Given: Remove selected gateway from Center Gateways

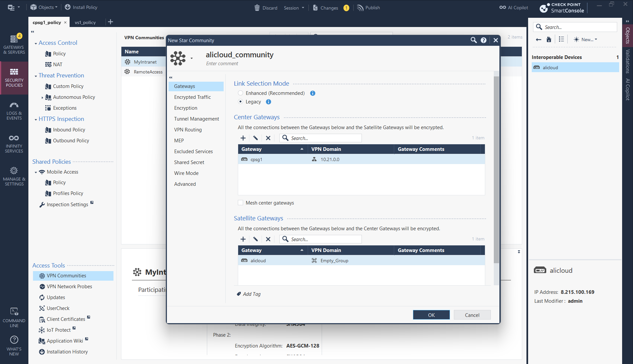Looking at the screenshot, I should pos(268,138).
